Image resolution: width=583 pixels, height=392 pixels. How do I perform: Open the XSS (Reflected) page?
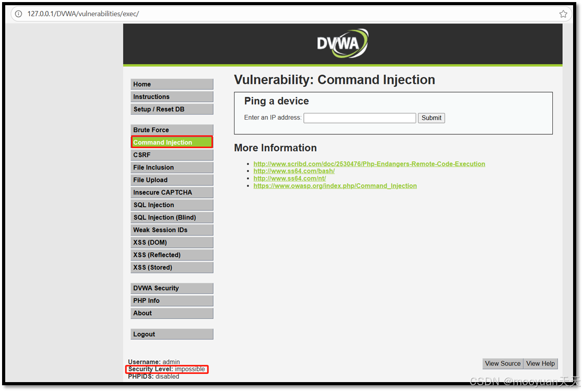(172, 255)
